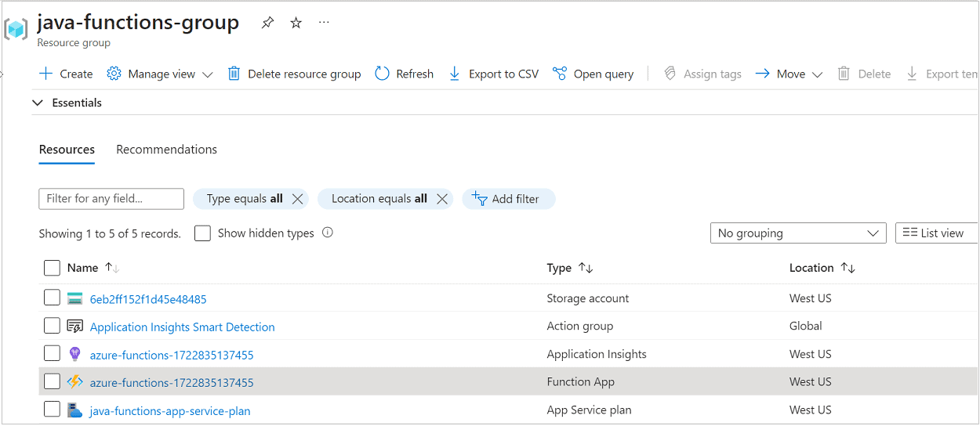This screenshot has height=426, width=980.
Task: Check the select-all box beside Name
Action: (x=52, y=268)
